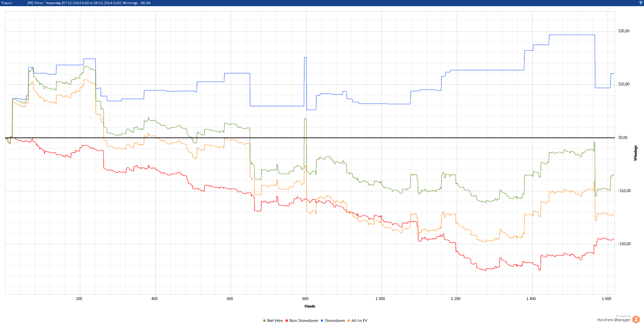
Task: Click the $10,00 y-axis label
Action: coord(624,84)
